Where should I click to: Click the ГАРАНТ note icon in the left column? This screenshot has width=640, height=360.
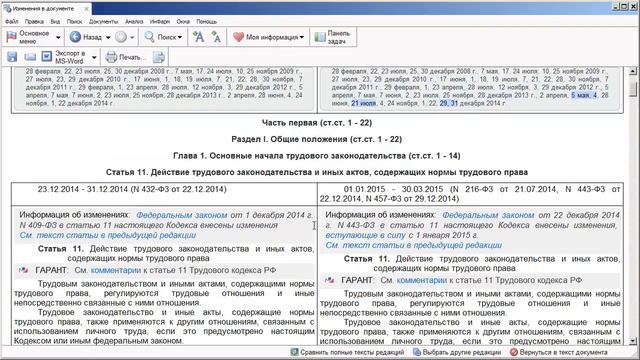point(23,270)
